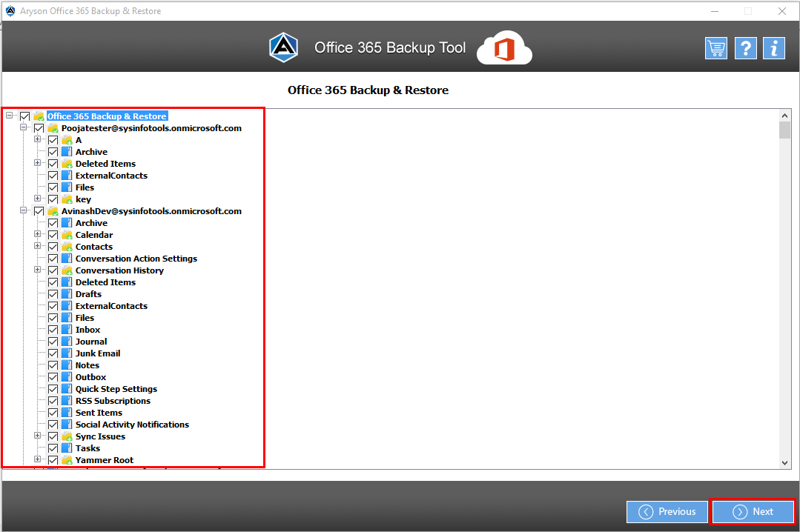Screen dimensions: 800x532
Task: Go to Next step
Action: point(753,511)
